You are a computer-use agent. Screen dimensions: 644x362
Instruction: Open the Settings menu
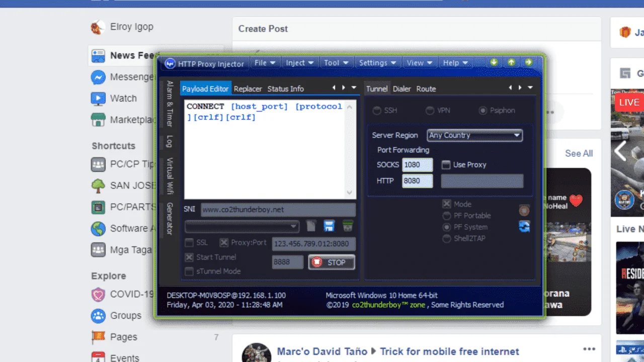tap(378, 63)
